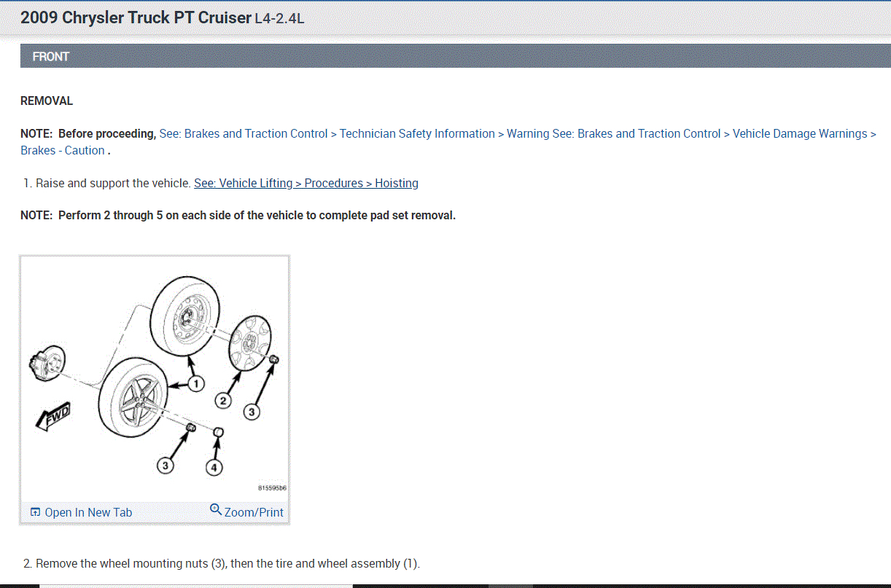Follow the Brakes - Caution link
Image resolution: width=891 pixels, height=588 pixels.
[x=63, y=150]
